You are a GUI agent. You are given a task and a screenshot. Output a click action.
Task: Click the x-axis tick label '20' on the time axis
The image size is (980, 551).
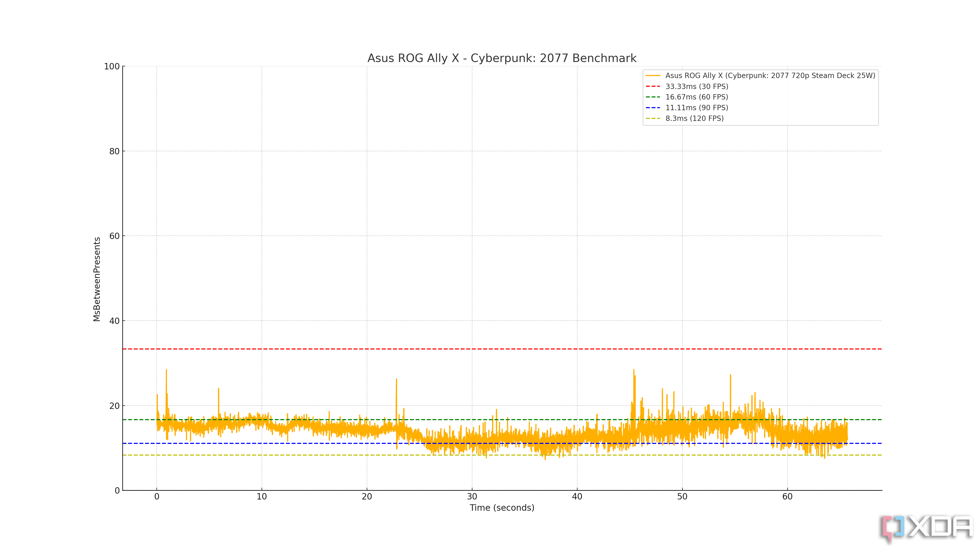[x=367, y=497]
